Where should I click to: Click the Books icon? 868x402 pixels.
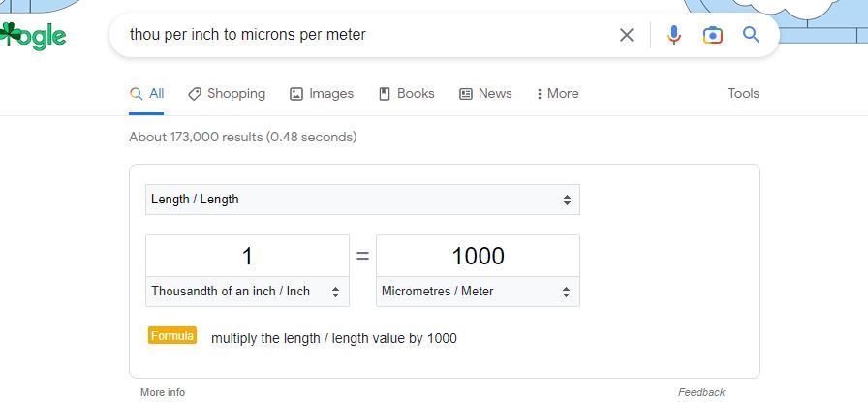(385, 94)
